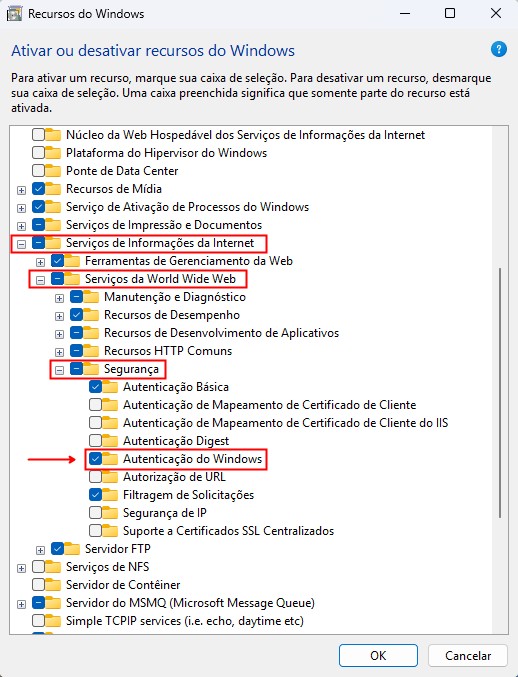Expand Recursos de Desenvolvimento de Aplicativos

[59, 334]
